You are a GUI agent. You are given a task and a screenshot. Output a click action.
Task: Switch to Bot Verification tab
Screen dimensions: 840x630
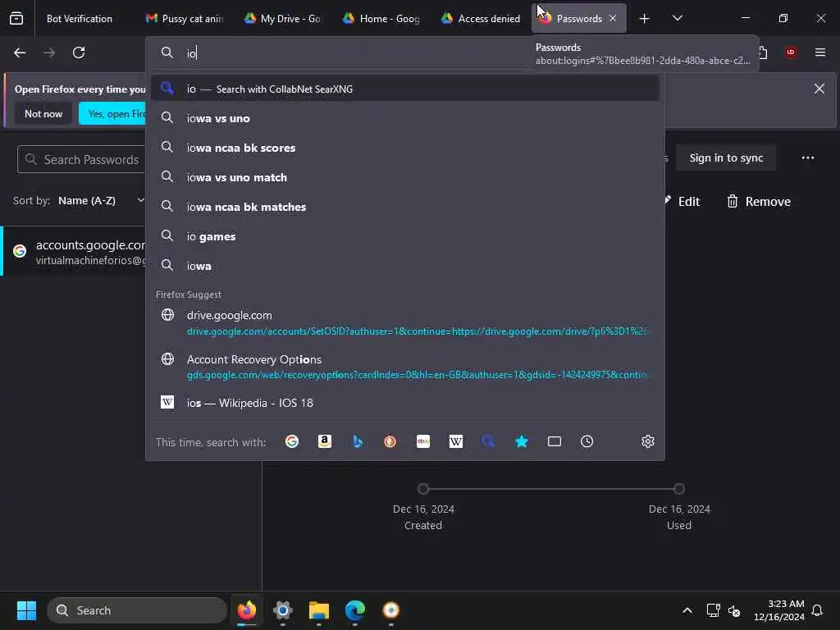pos(80,18)
